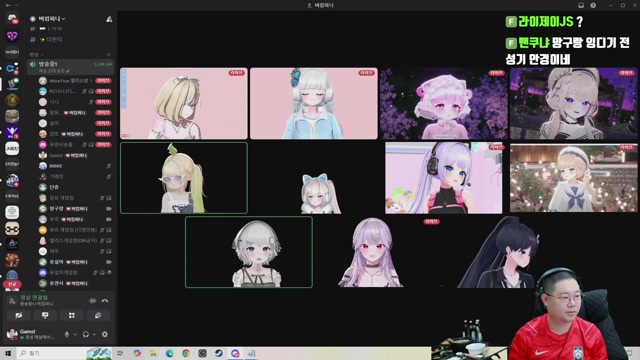640x360 pixels.
Task: Open the blue letter C server icon
Action: (x=12, y=68)
